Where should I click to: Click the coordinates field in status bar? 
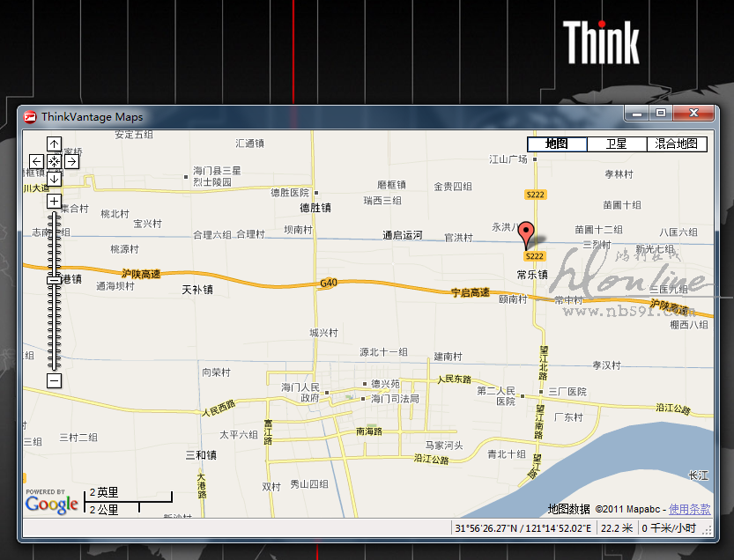click(523, 528)
